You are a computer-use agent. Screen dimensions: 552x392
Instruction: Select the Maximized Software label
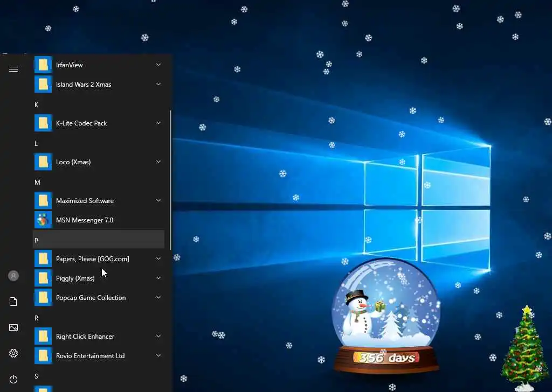pyautogui.click(x=85, y=201)
